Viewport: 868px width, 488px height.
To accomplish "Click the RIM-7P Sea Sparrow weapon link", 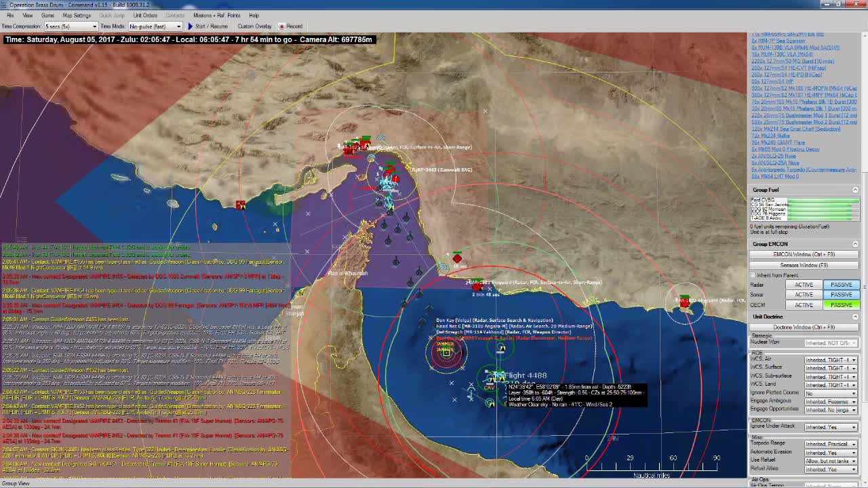I will tap(778, 41).
